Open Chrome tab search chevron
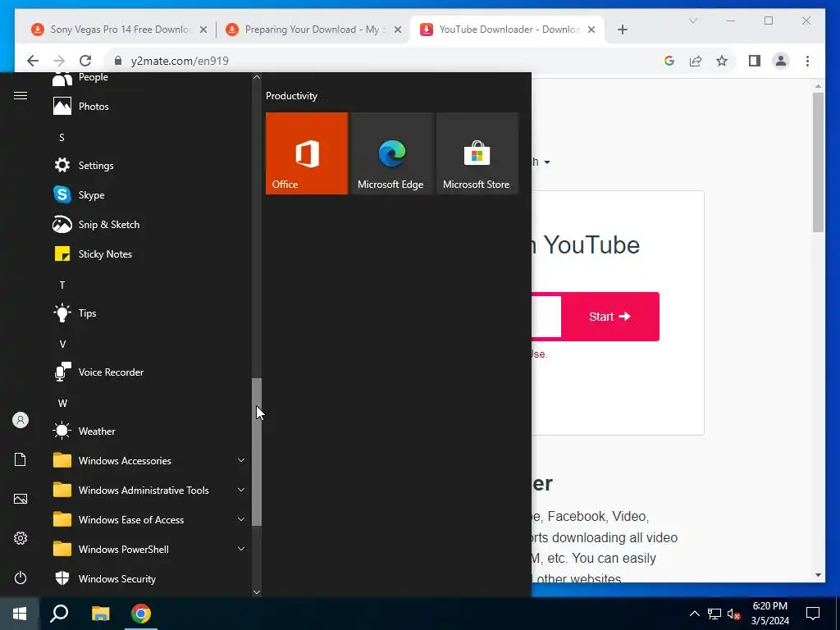Image resolution: width=840 pixels, height=630 pixels. [692, 21]
